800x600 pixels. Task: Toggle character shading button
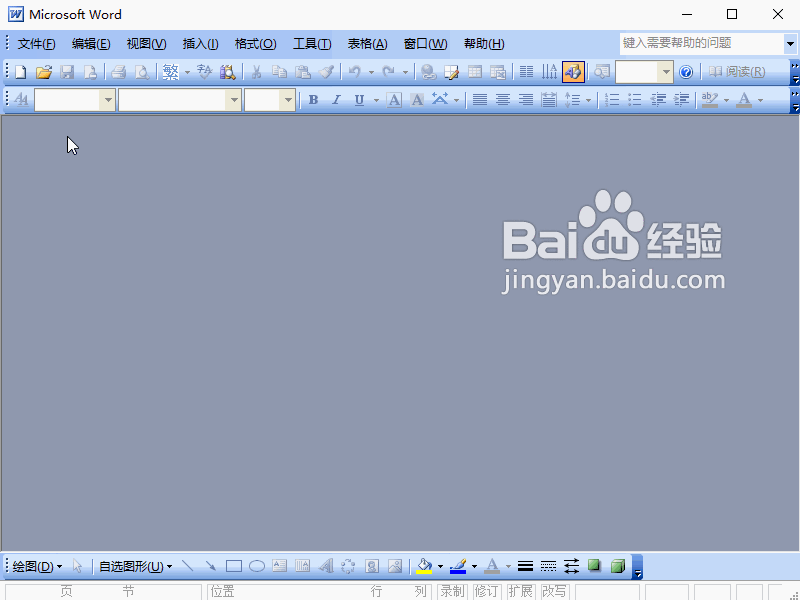(x=417, y=99)
